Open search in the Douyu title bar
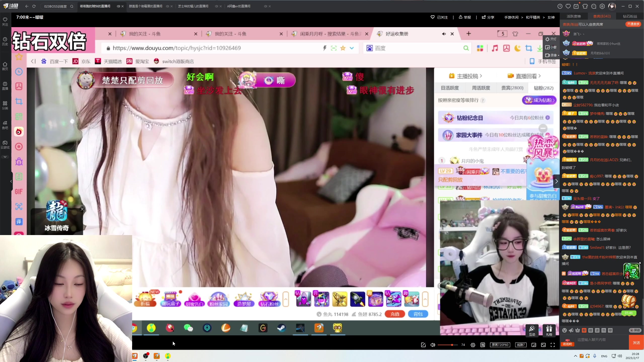644x362 pixels. (x=72, y=6)
